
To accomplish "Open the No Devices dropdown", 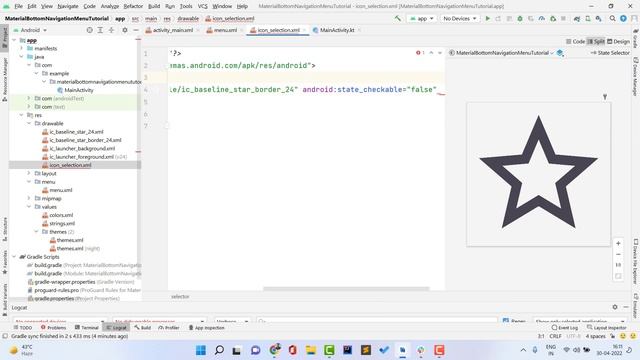I will (x=459, y=18).
